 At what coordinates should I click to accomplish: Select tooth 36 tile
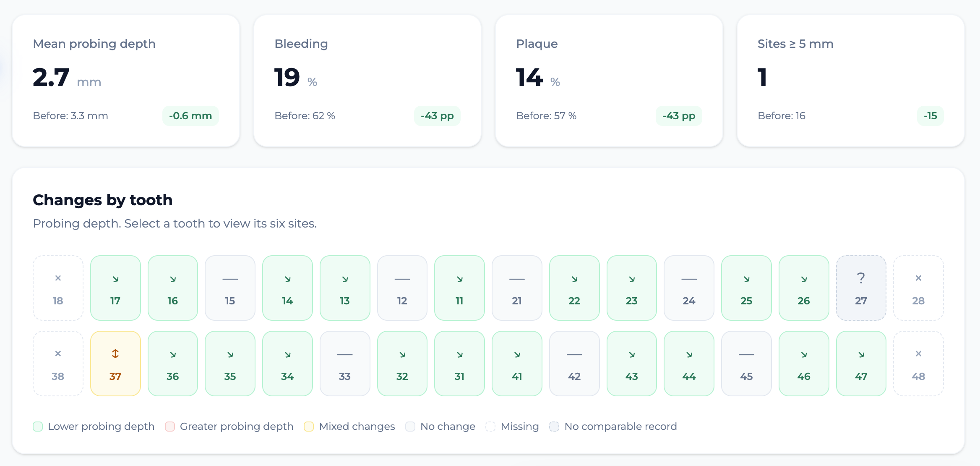coord(173,364)
